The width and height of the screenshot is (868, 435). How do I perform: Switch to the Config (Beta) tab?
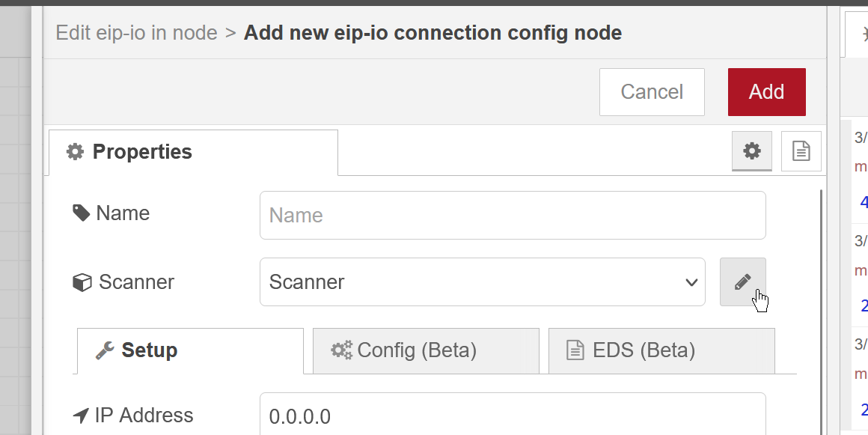coord(426,351)
